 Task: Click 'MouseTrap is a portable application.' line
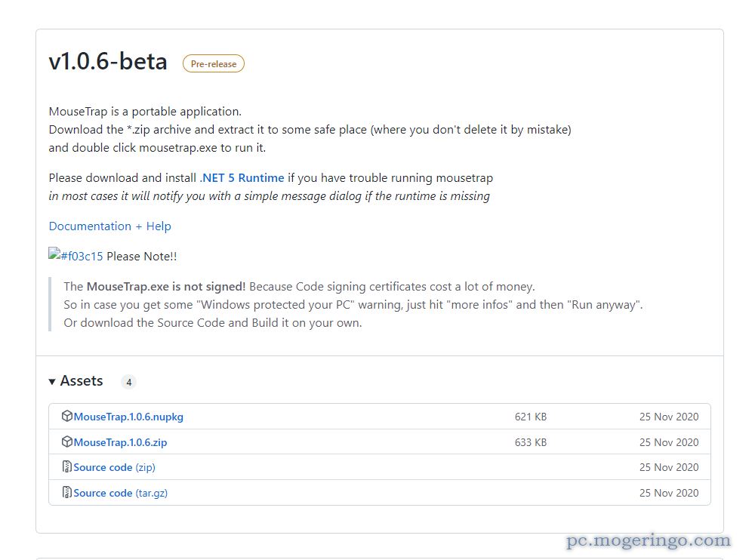pyautogui.click(x=145, y=112)
